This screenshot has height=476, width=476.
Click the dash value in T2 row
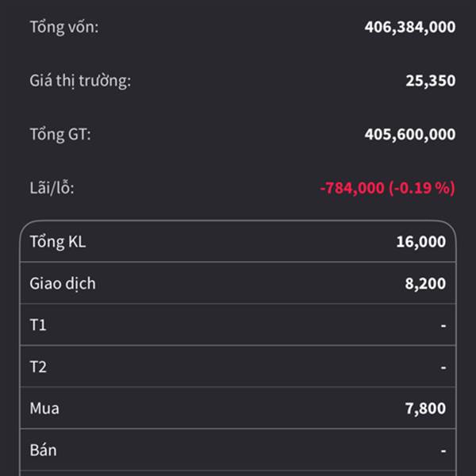click(443, 367)
